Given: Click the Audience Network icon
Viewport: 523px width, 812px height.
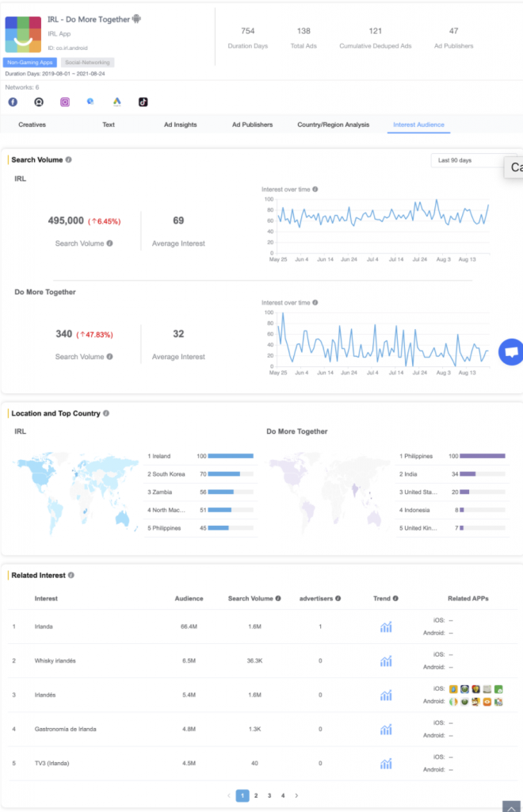Looking at the screenshot, I should click(x=39, y=102).
